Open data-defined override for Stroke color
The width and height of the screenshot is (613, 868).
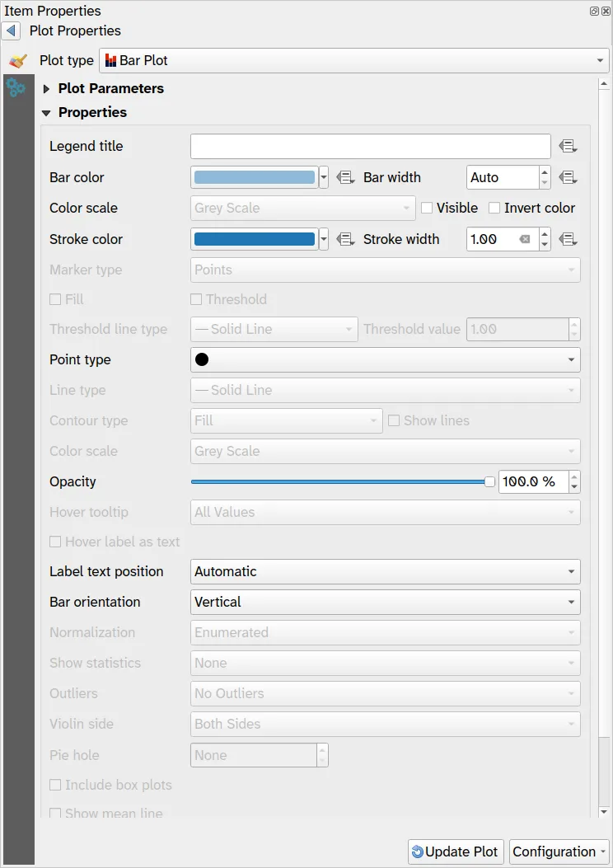(346, 239)
